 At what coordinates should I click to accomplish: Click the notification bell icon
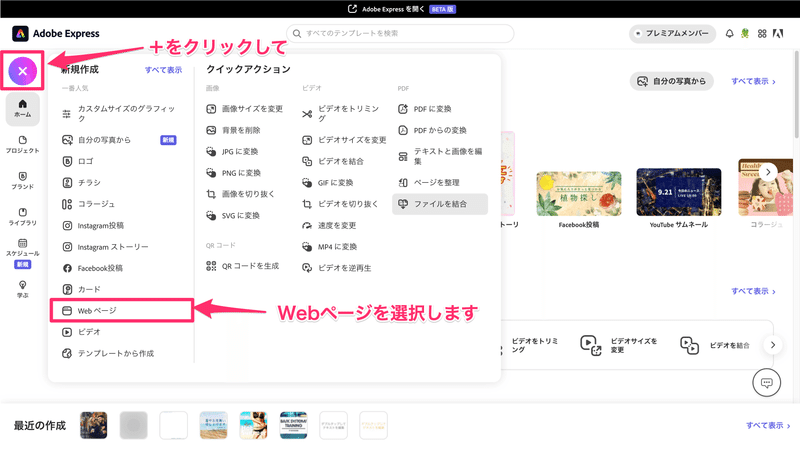tap(730, 34)
